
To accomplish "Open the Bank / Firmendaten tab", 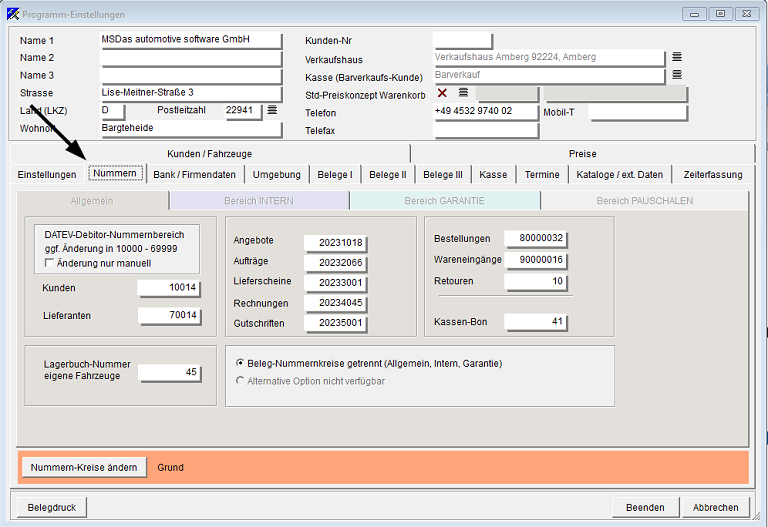I will point(194,175).
